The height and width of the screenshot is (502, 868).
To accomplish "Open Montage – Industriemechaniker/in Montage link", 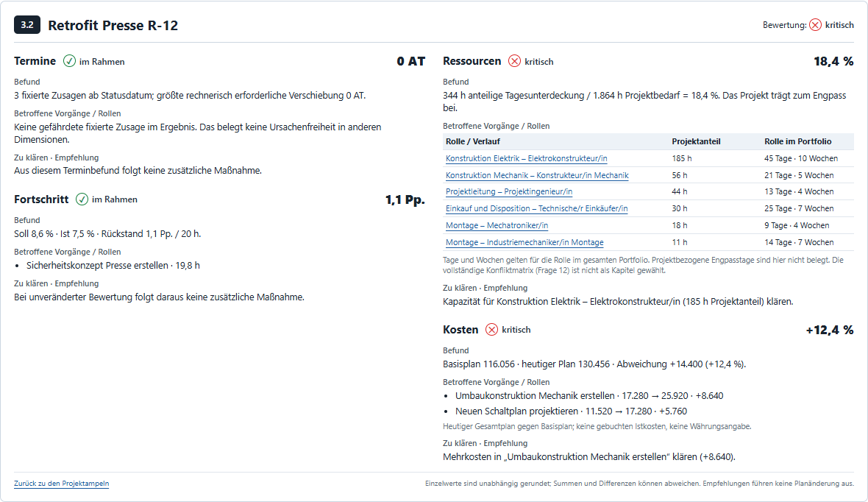I will pyautogui.click(x=524, y=242).
